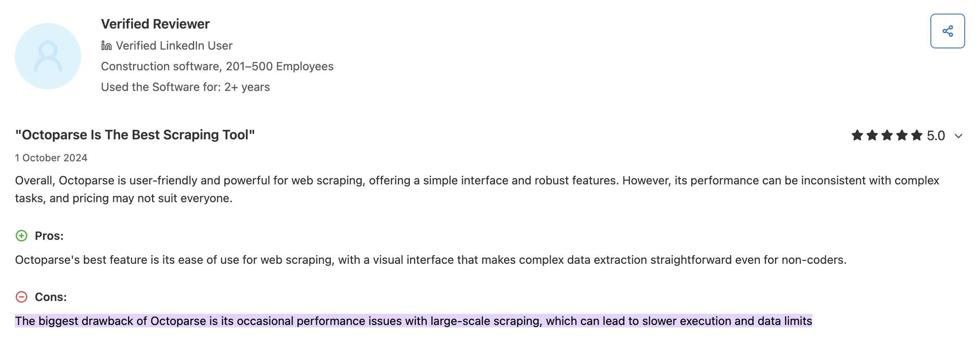
Task: Click the "Verified LinkedIn User" text
Action: coord(174,45)
